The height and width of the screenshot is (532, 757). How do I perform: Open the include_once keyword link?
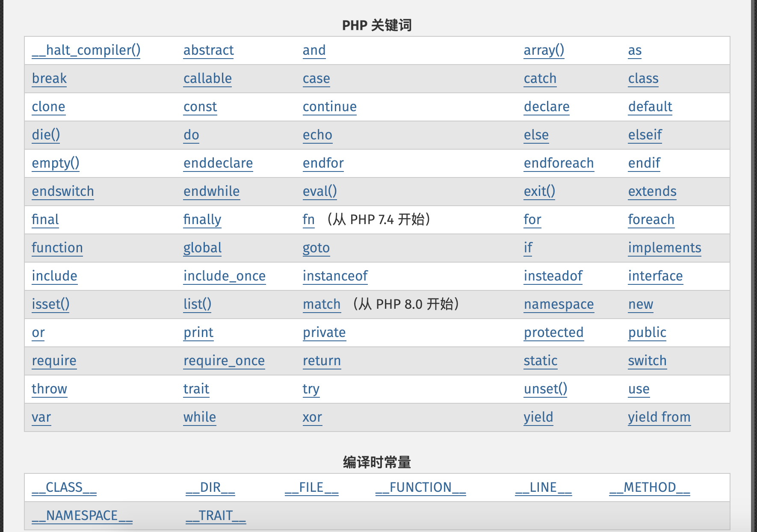pos(225,276)
